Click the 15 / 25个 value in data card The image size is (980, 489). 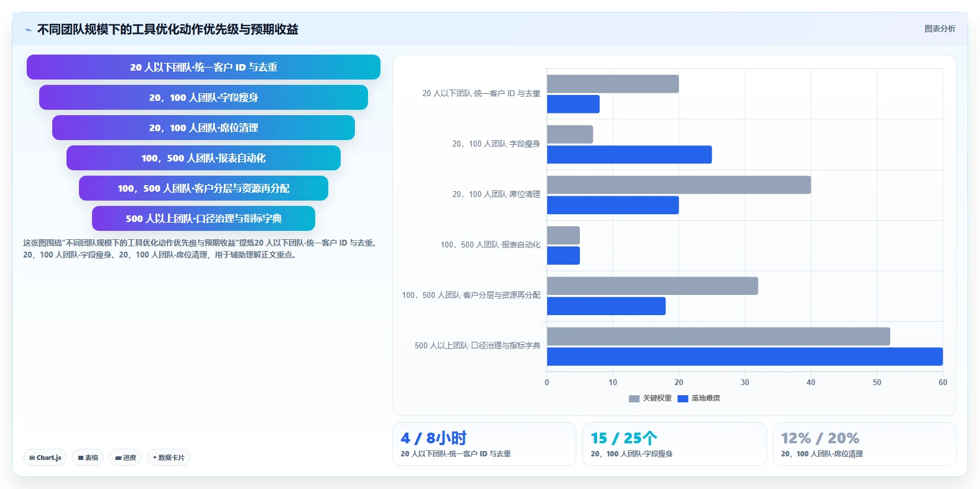624,438
